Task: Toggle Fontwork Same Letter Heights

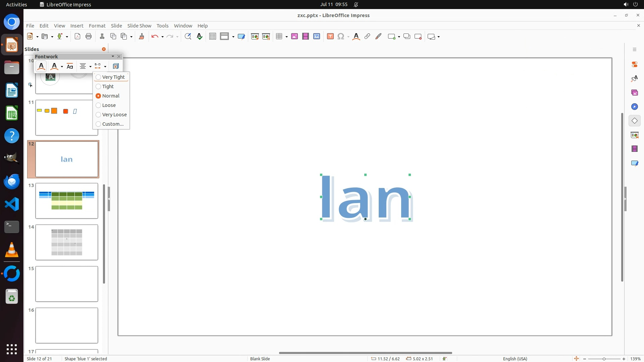Action: tap(70, 66)
